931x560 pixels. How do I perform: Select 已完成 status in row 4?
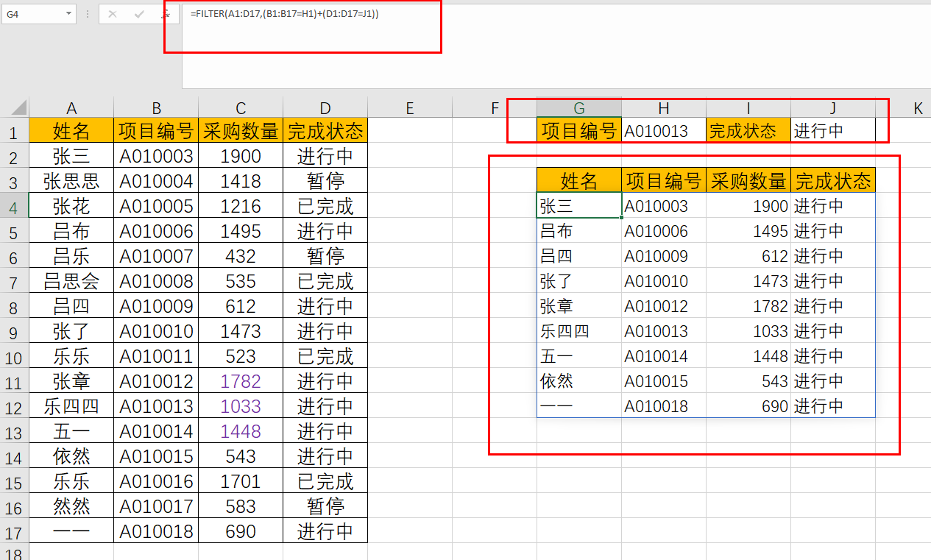[325, 206]
